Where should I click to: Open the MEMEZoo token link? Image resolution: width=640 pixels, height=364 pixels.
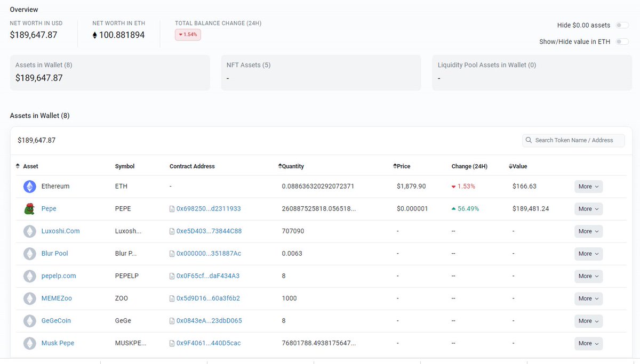57,298
